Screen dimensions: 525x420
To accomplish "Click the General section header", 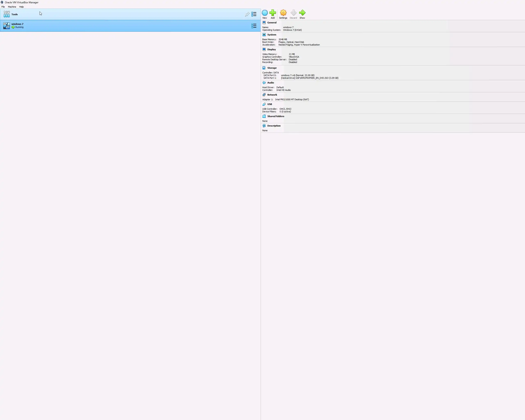I will pos(272,23).
